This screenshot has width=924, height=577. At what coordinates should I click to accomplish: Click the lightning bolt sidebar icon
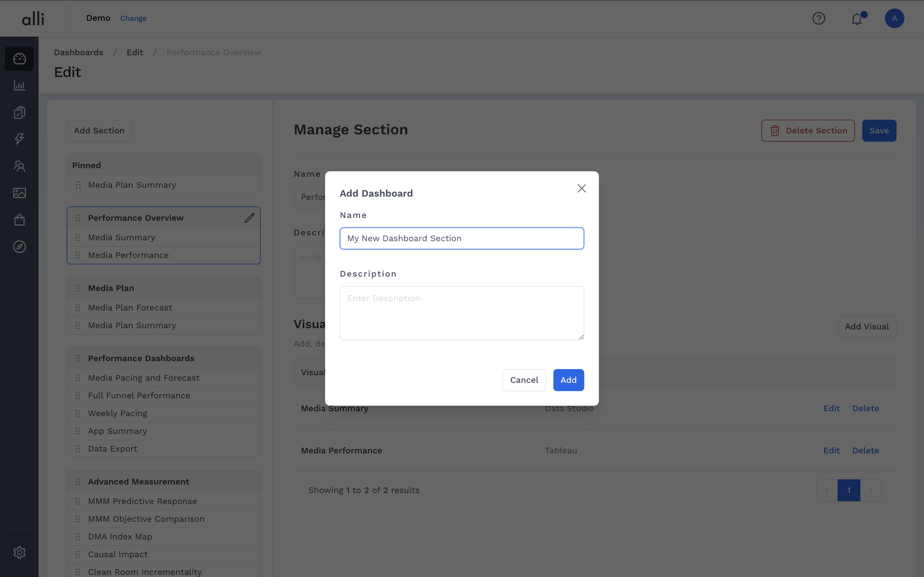19,139
